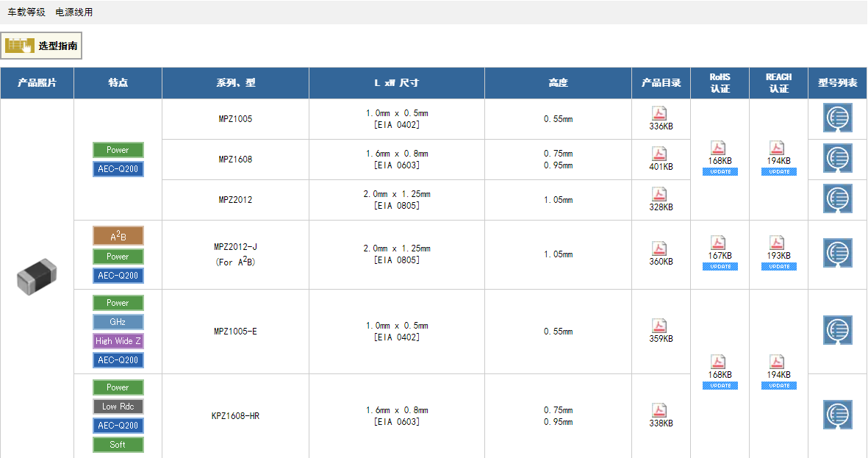Open the model list icon for MPZ1608
The height and width of the screenshot is (458, 868).
[x=837, y=159]
